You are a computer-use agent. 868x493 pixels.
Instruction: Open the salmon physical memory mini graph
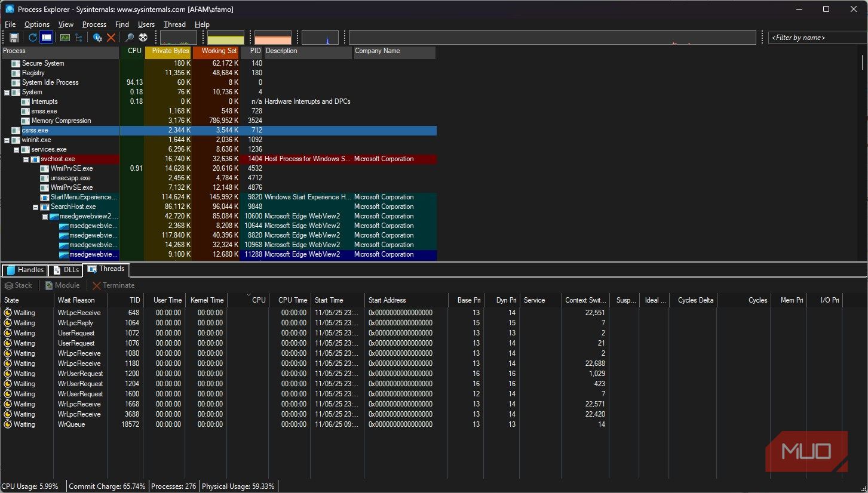click(x=273, y=38)
